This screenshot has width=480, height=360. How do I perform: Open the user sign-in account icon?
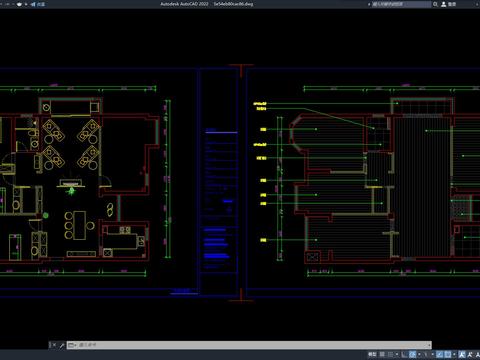444,4
